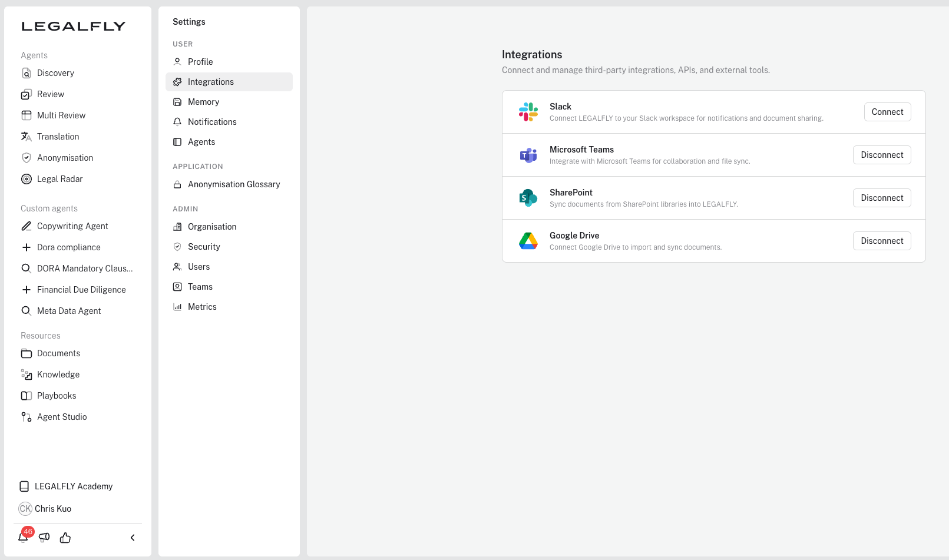Select Security in admin settings
Screen dimensions: 949x560
tap(204, 247)
